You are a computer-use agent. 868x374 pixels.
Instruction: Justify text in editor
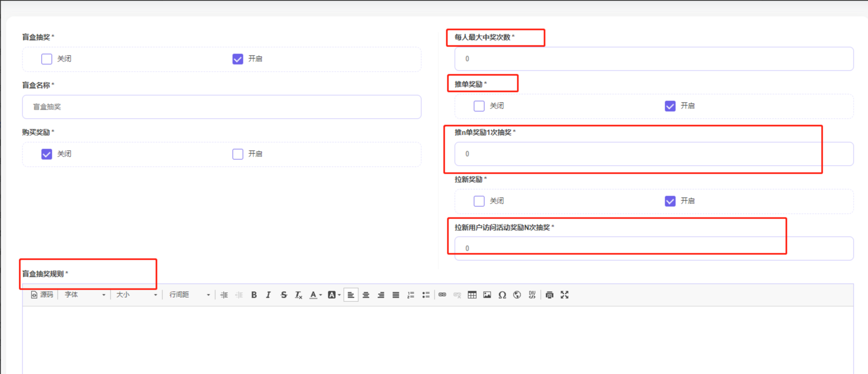[x=396, y=295]
